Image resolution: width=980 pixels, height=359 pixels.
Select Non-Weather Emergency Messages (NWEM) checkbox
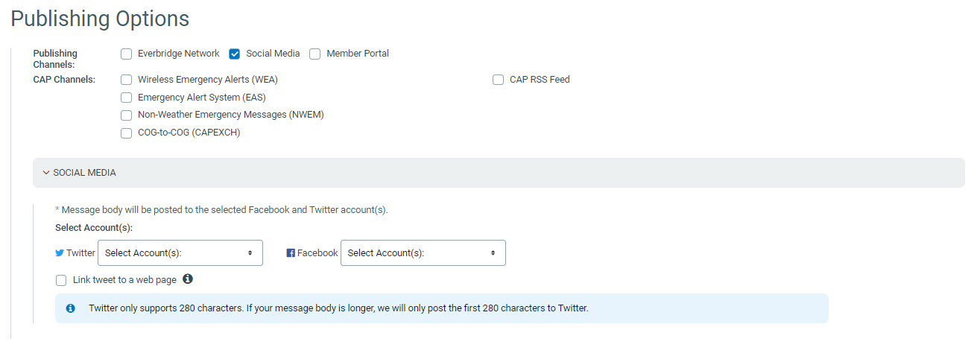tap(126, 115)
